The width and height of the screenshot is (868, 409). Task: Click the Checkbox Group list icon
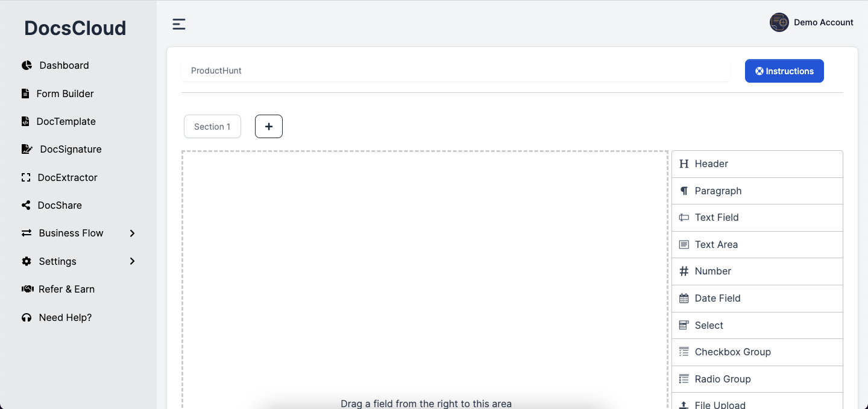click(x=684, y=352)
